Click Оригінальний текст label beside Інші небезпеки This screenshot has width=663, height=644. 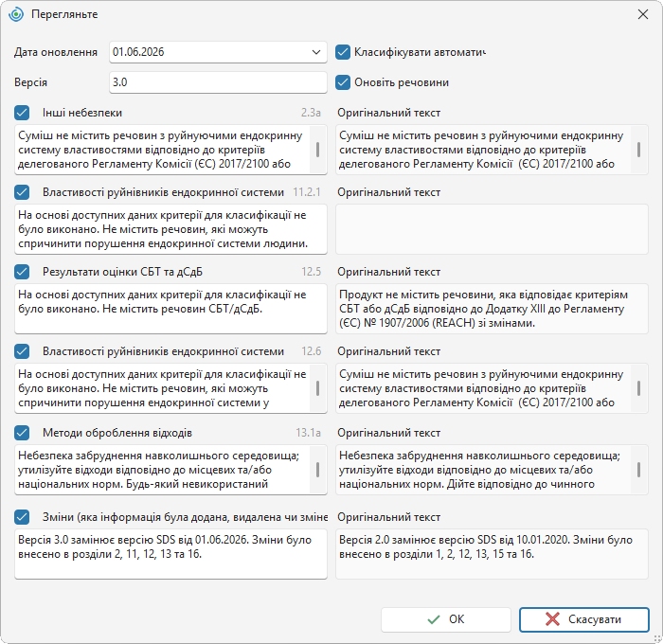click(x=389, y=113)
